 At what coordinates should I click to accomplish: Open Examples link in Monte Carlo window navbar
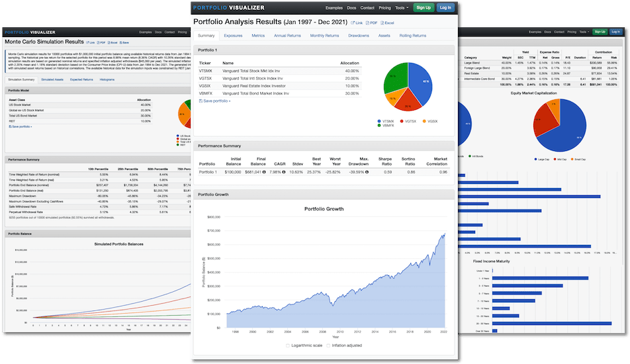pyautogui.click(x=146, y=32)
